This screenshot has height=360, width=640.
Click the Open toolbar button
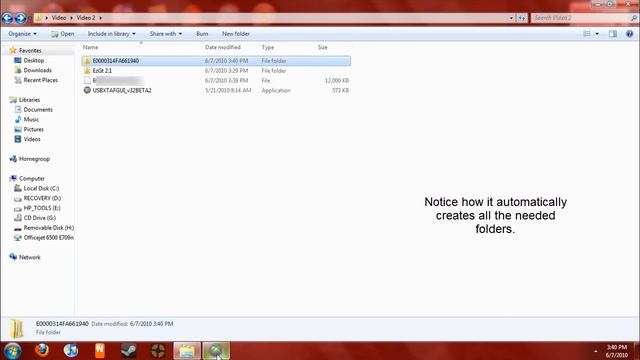62,34
